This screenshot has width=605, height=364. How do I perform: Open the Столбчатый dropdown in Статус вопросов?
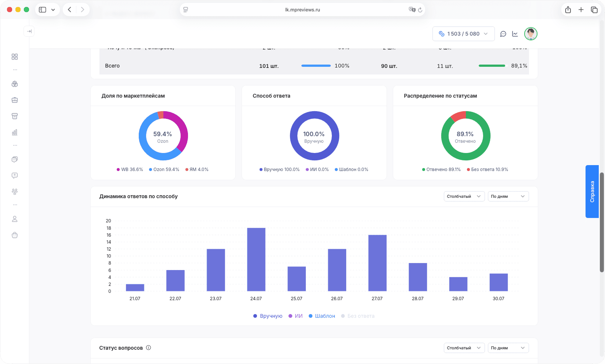pos(464,348)
